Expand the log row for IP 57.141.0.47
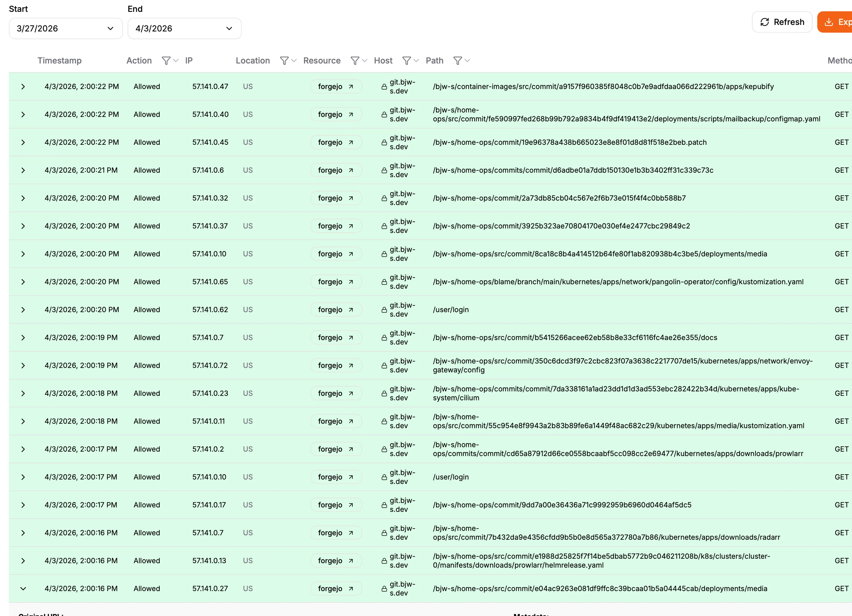This screenshot has height=616, width=852. [x=23, y=87]
